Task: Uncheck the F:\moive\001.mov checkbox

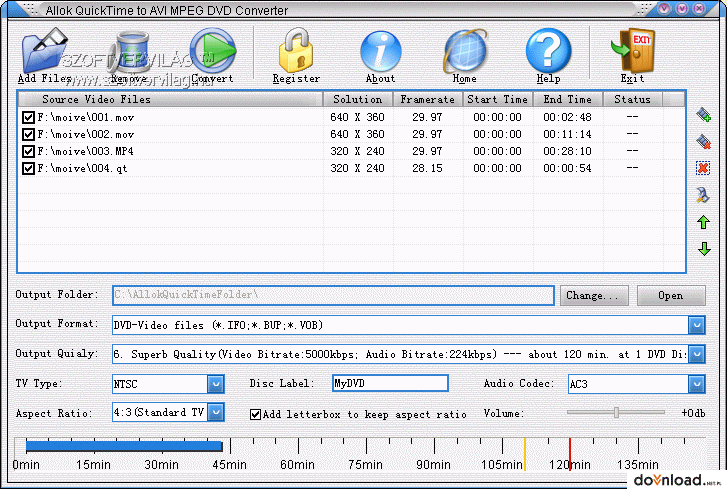Action: [x=28, y=117]
